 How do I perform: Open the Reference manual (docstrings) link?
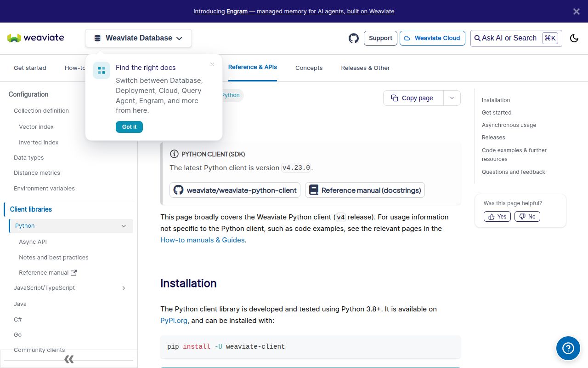pos(365,190)
